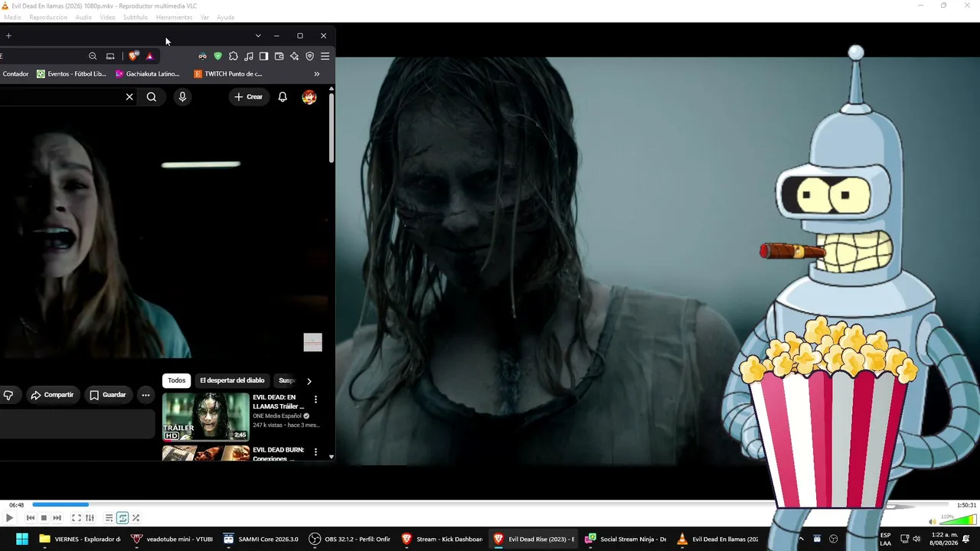Open VLC extended settings equalizer icon
This screenshot has height=551, width=980.
[x=90, y=518]
